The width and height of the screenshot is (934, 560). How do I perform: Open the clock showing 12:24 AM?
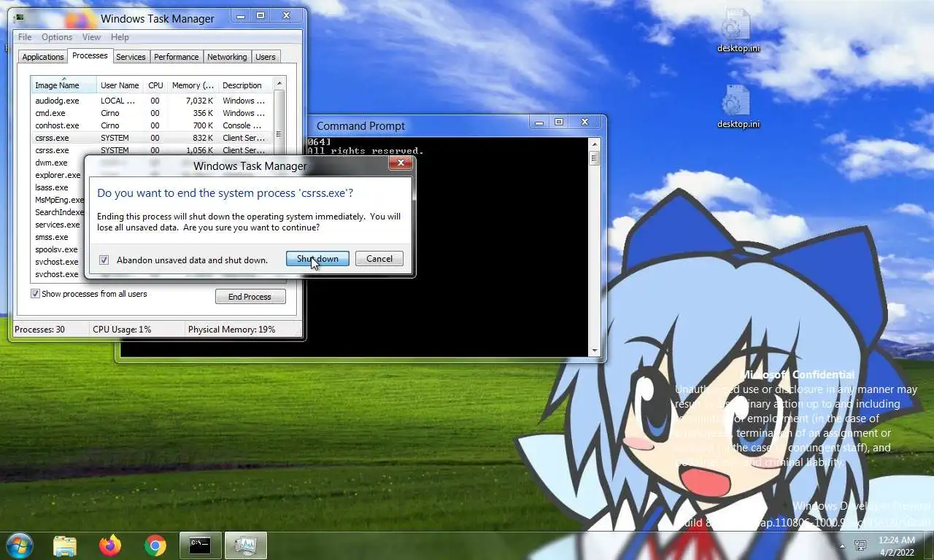[x=897, y=545]
